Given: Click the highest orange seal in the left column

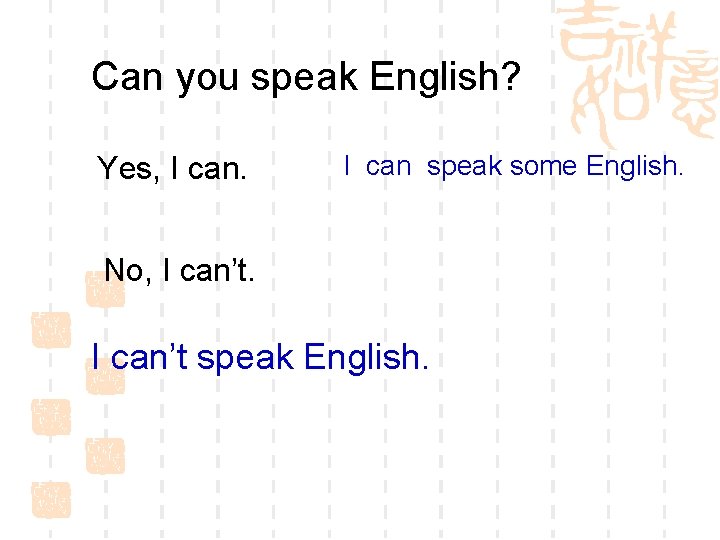Looking at the screenshot, I should click(51, 330).
